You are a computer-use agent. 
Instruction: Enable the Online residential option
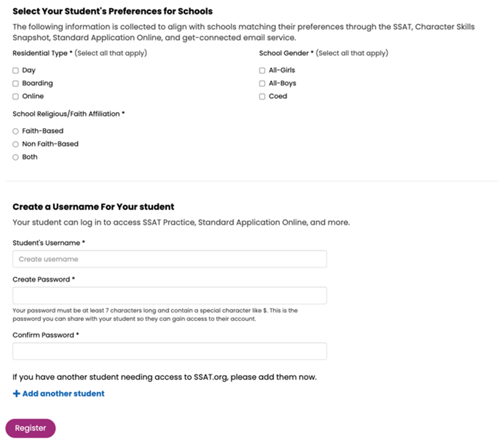pyautogui.click(x=15, y=97)
